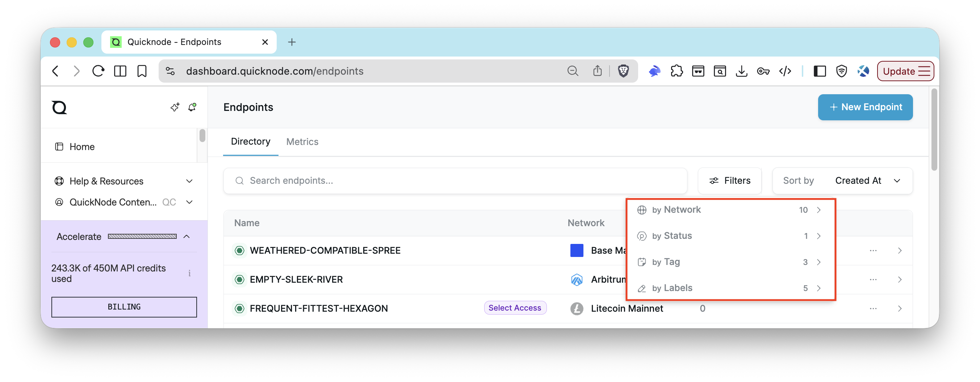Click the browser Update button
980x382 pixels.
(905, 71)
